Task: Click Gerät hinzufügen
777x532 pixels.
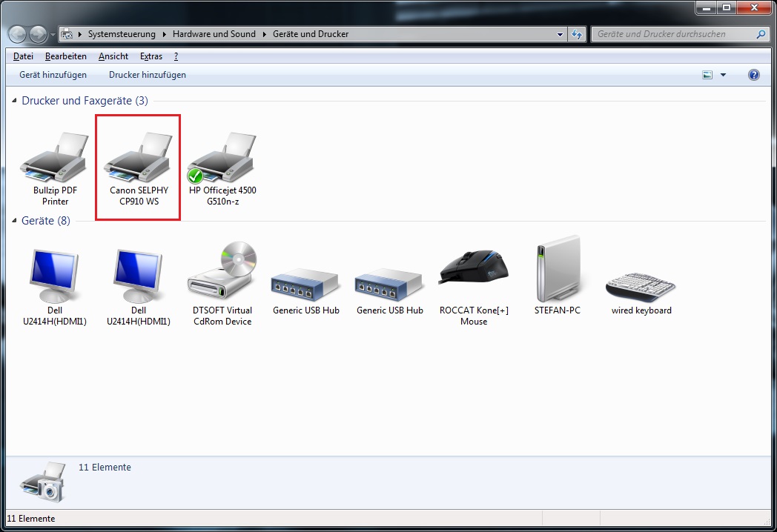Action: click(53, 75)
